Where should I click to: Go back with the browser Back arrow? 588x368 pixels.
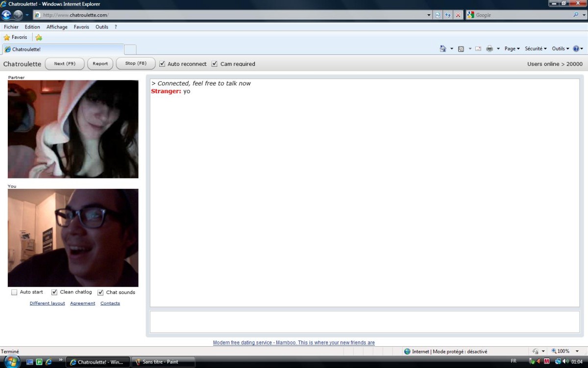[7, 15]
